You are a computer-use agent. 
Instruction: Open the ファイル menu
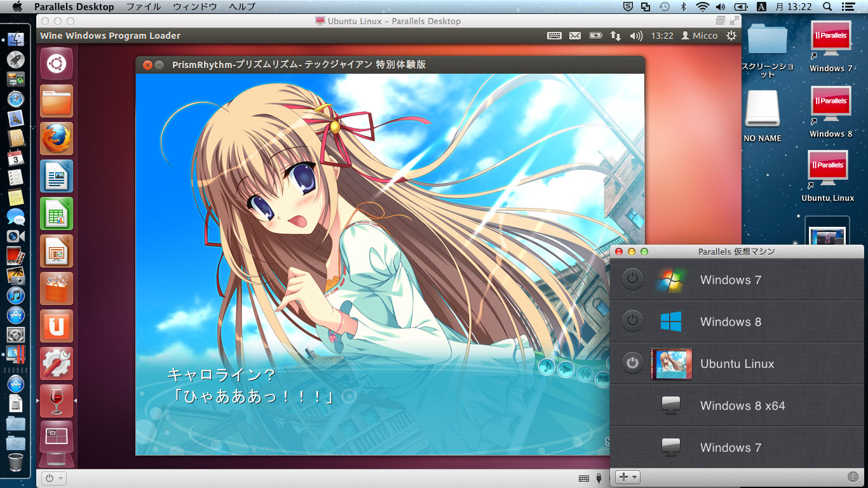tap(143, 7)
